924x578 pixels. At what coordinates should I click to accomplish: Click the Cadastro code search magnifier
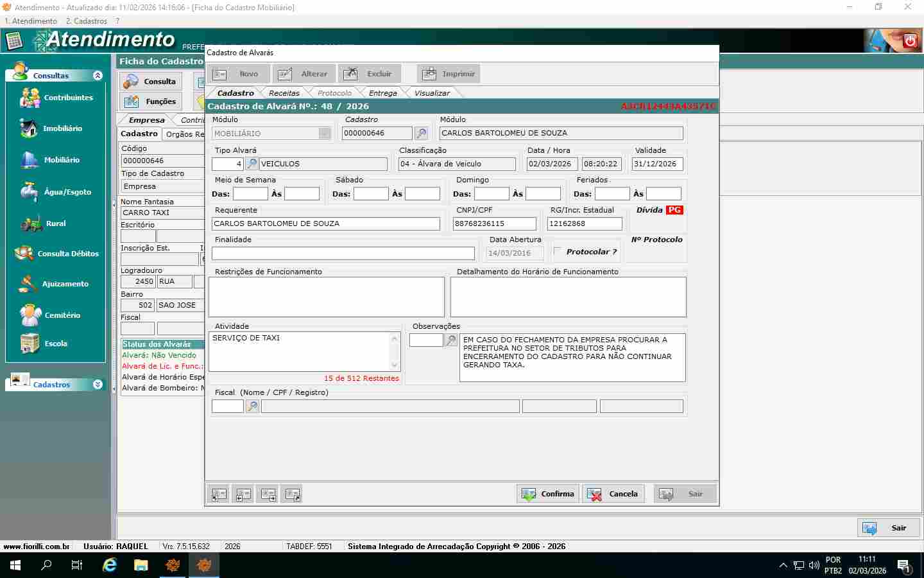tap(421, 133)
